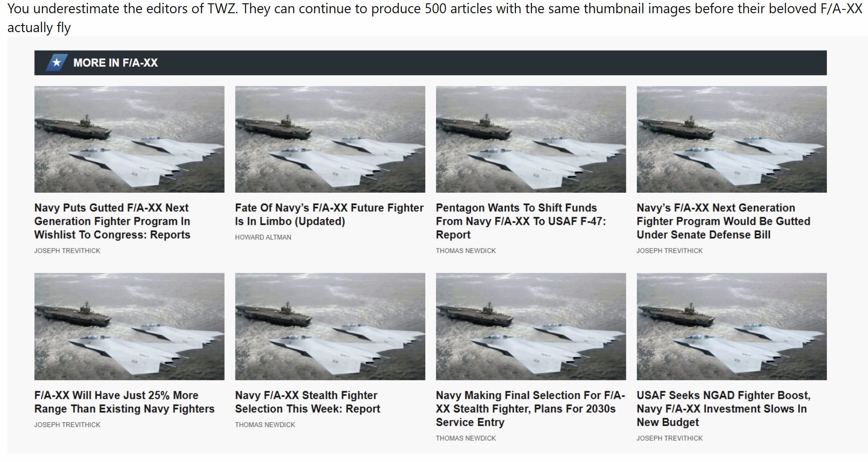
Task: Open 'Navy Making Final Selection' headline
Action: pyautogui.click(x=531, y=409)
